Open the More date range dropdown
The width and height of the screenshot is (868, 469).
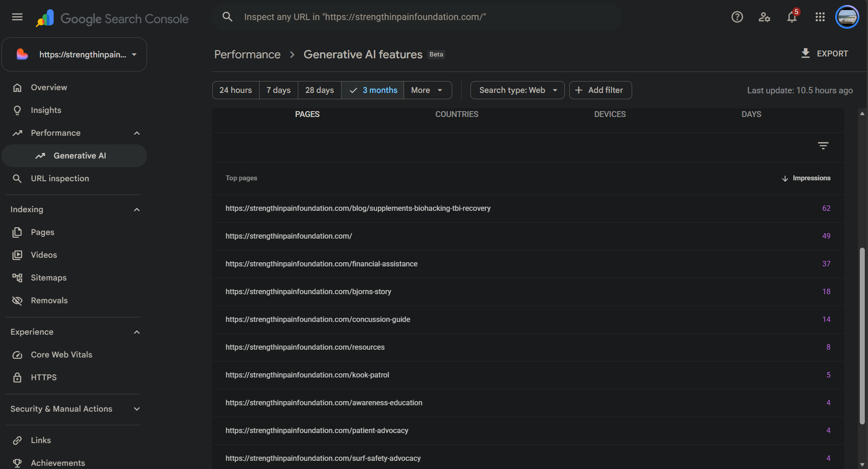pyautogui.click(x=427, y=90)
